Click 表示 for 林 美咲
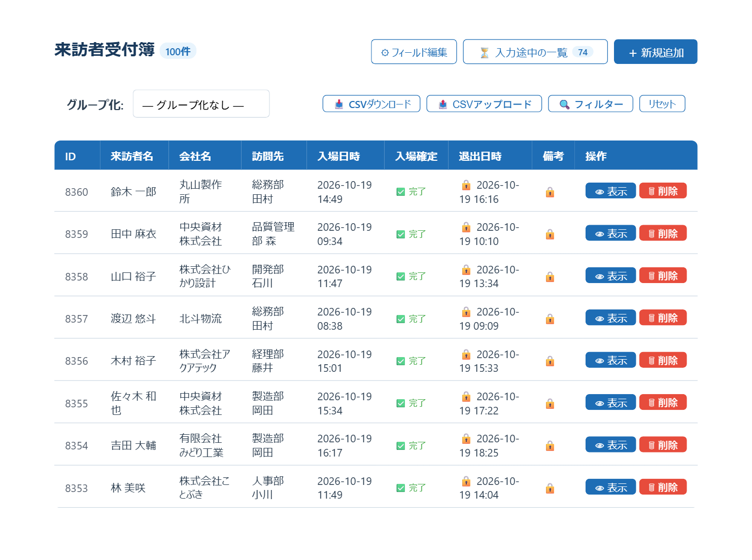The height and width of the screenshot is (560, 752). [610, 487]
